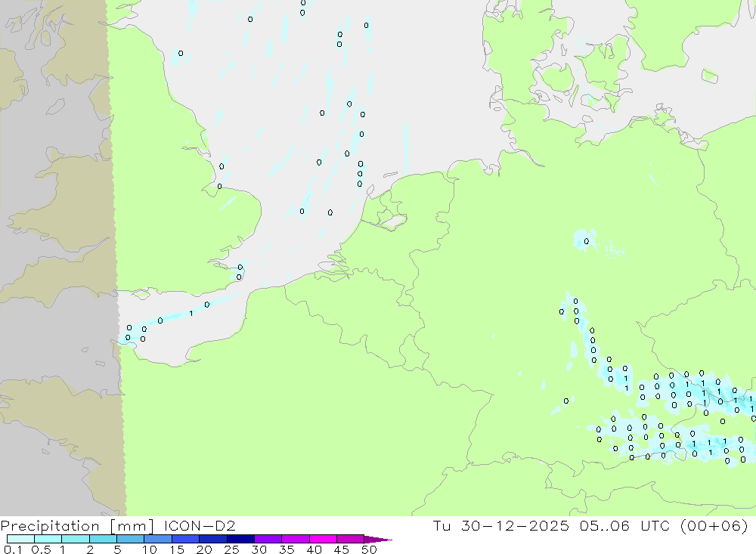Screen dimensions: 756x554
Task: Click the 25–30 mm legend swatch
Action: [x=240, y=539]
